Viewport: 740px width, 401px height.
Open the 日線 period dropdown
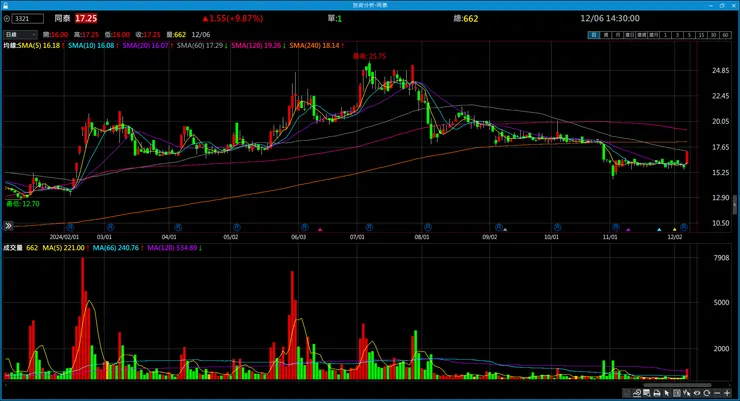click(x=20, y=34)
